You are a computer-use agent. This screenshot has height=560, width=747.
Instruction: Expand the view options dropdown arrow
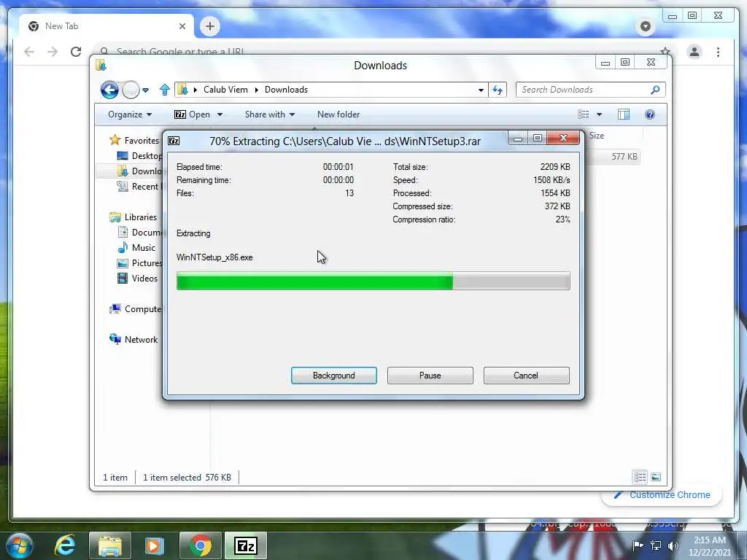pyautogui.click(x=600, y=114)
